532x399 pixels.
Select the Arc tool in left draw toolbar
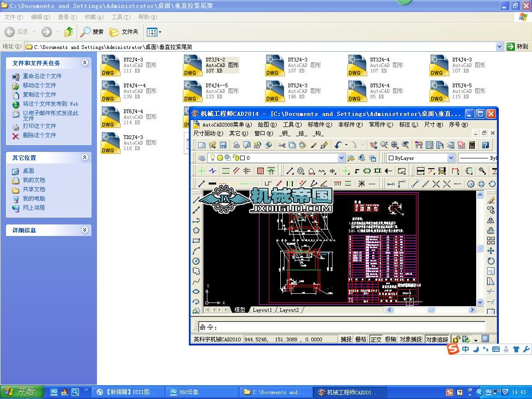(196, 251)
